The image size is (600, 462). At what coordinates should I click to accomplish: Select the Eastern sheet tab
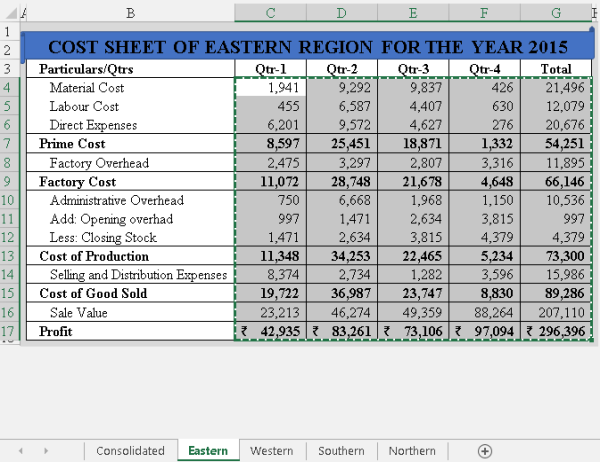(208, 451)
